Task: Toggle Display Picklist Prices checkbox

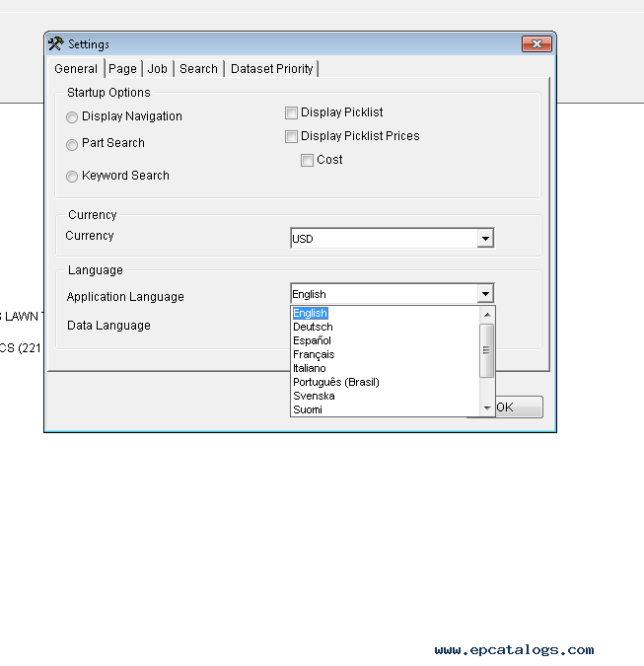Action: tap(291, 137)
